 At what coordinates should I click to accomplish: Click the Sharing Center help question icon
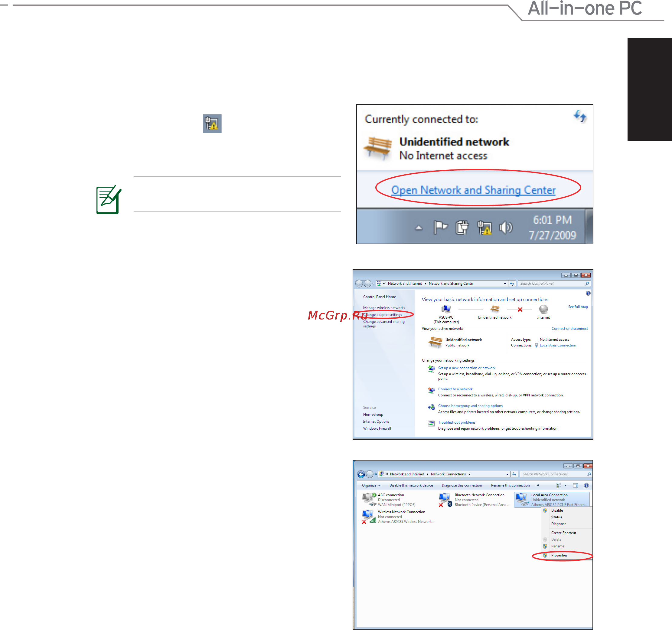click(x=588, y=293)
